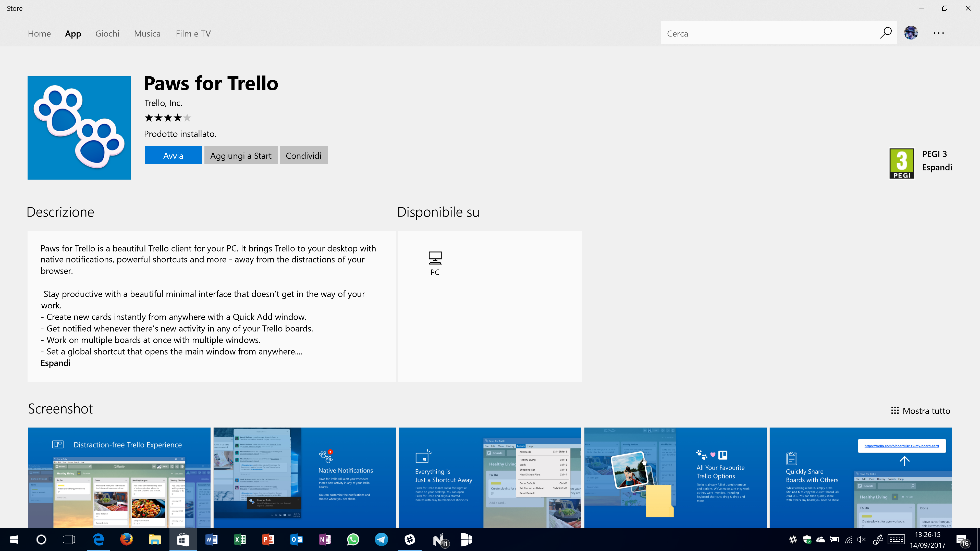Click the Store icon in the taskbar

point(183,540)
